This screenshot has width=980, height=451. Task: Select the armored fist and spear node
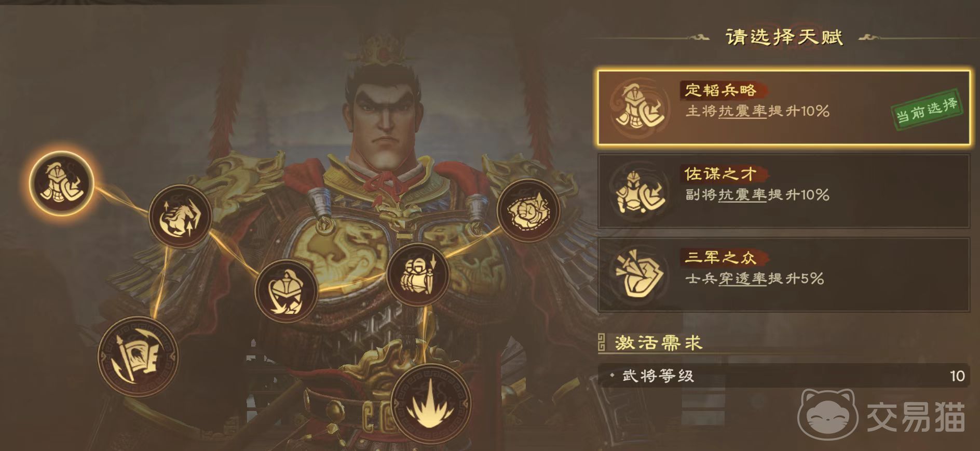click(418, 274)
